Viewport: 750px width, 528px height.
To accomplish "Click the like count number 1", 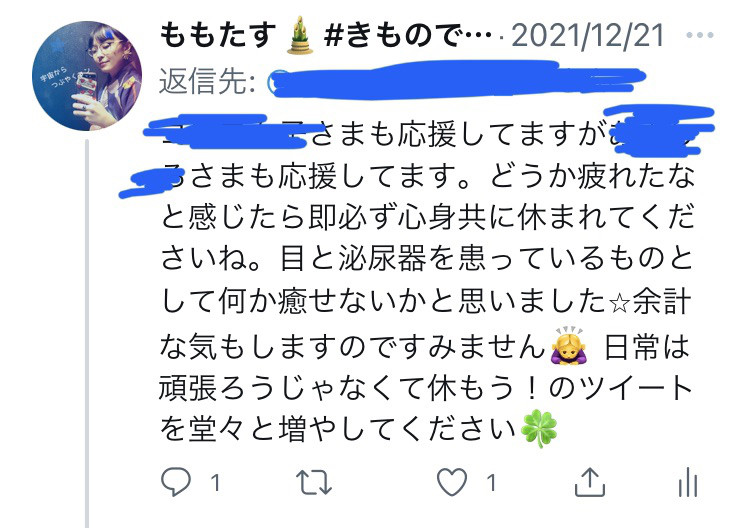I will pyautogui.click(x=491, y=483).
